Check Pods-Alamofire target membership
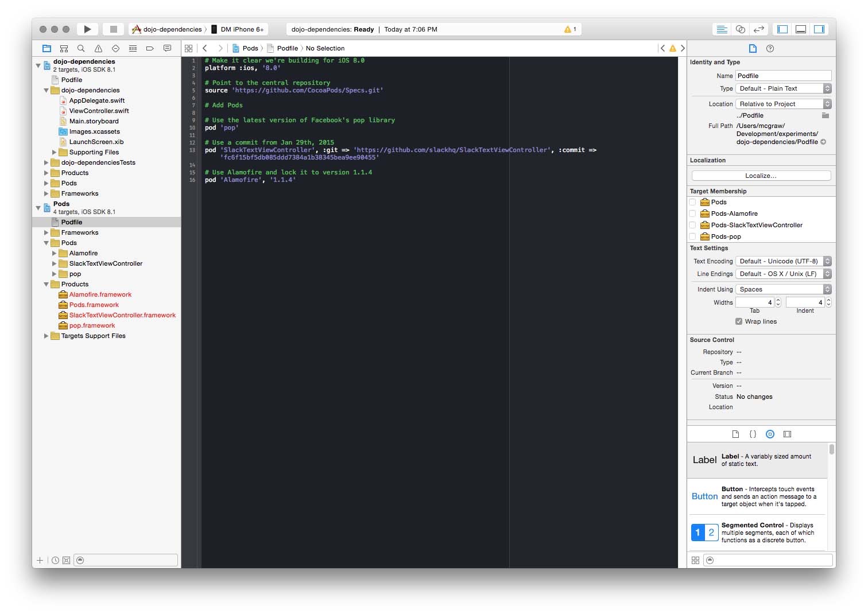Viewport: 868px width, 614px height. pos(692,213)
